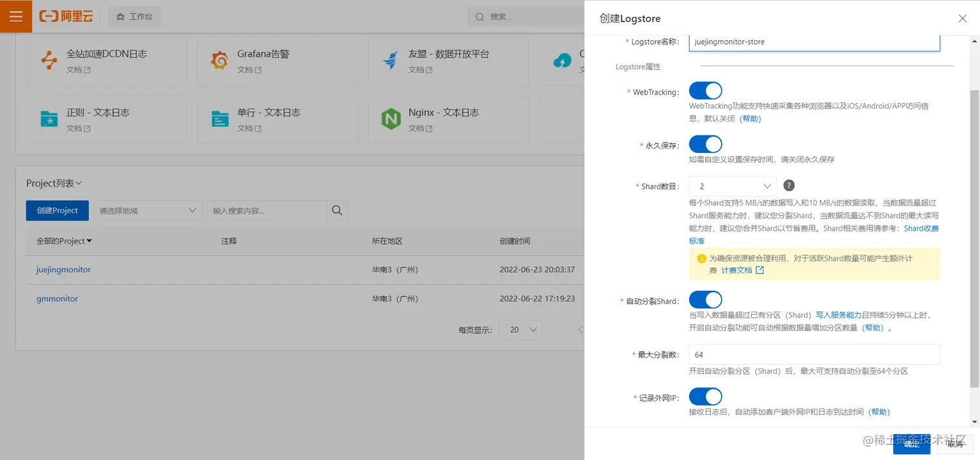Open the 工作台 workbench home
The height and width of the screenshot is (460, 980).
(134, 17)
